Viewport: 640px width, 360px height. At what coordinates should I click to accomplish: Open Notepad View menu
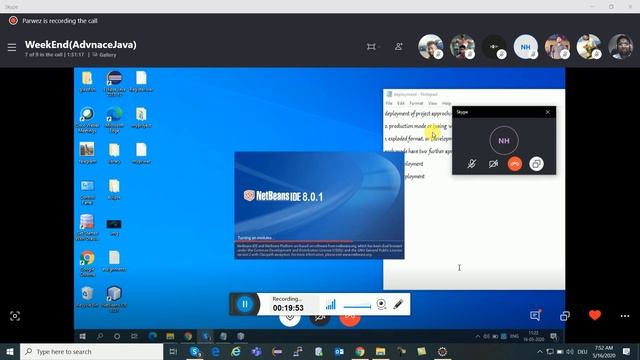click(x=433, y=103)
